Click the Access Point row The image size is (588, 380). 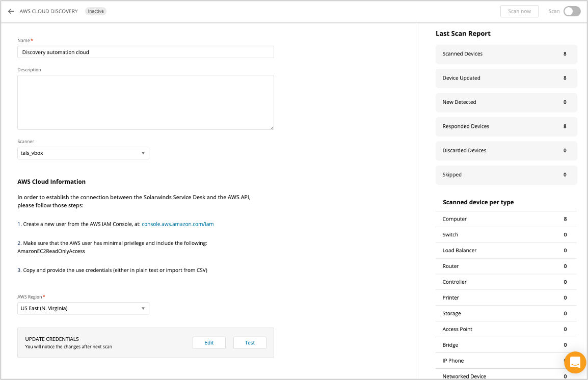pos(506,329)
